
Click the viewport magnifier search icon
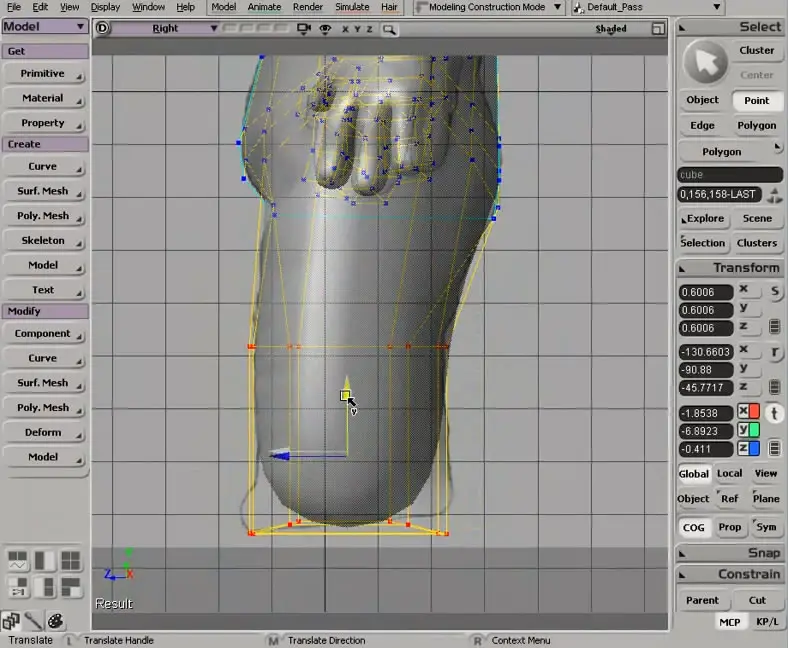389,29
